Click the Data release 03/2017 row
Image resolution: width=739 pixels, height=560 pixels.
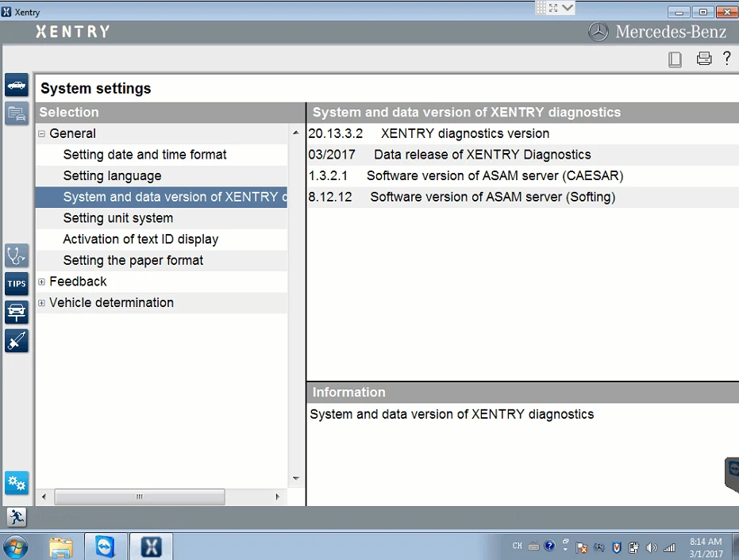[522, 155]
